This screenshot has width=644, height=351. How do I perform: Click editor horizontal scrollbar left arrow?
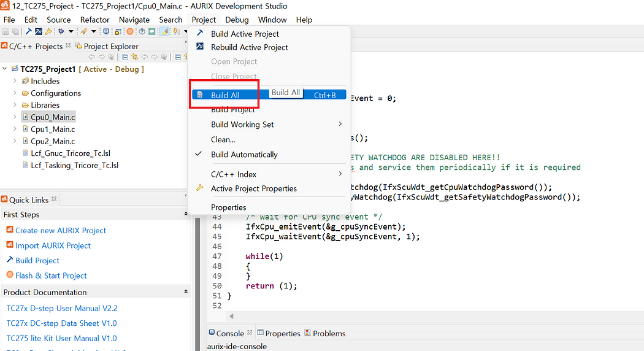pos(232,316)
